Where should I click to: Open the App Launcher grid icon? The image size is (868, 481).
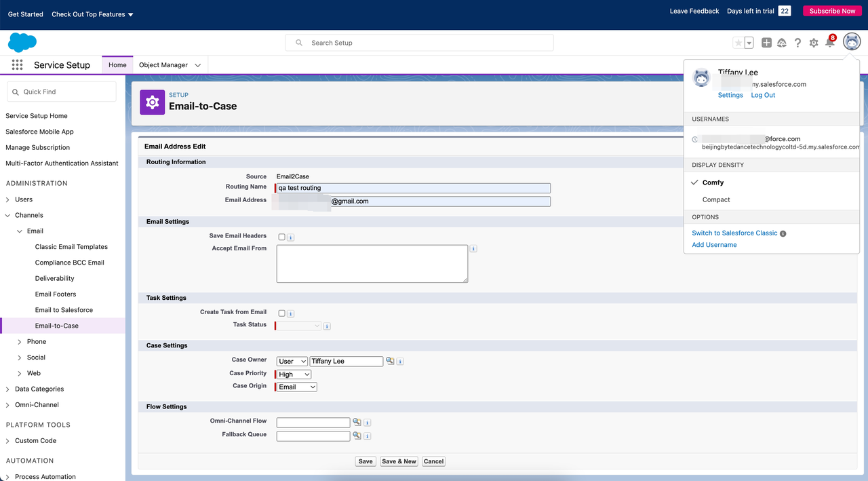(x=17, y=65)
